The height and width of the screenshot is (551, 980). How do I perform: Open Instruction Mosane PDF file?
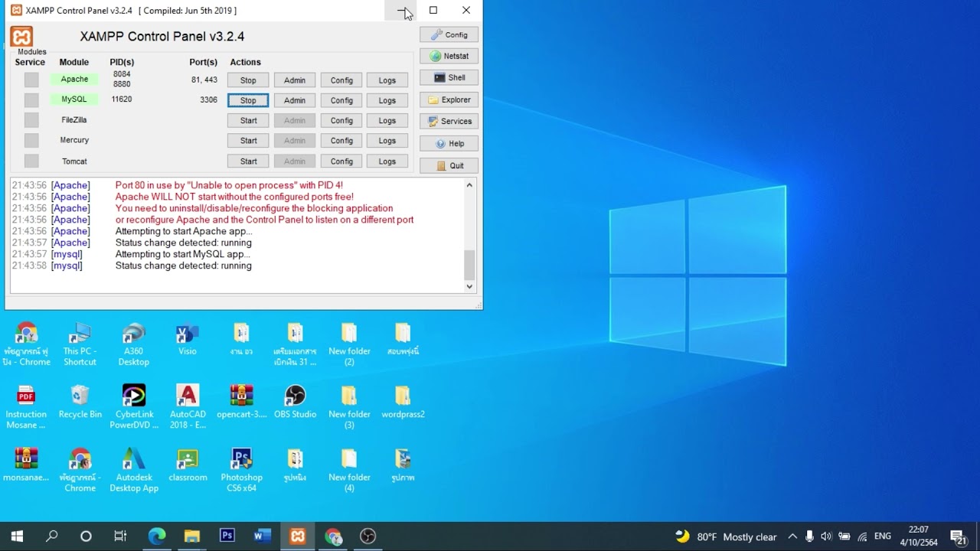26,407
